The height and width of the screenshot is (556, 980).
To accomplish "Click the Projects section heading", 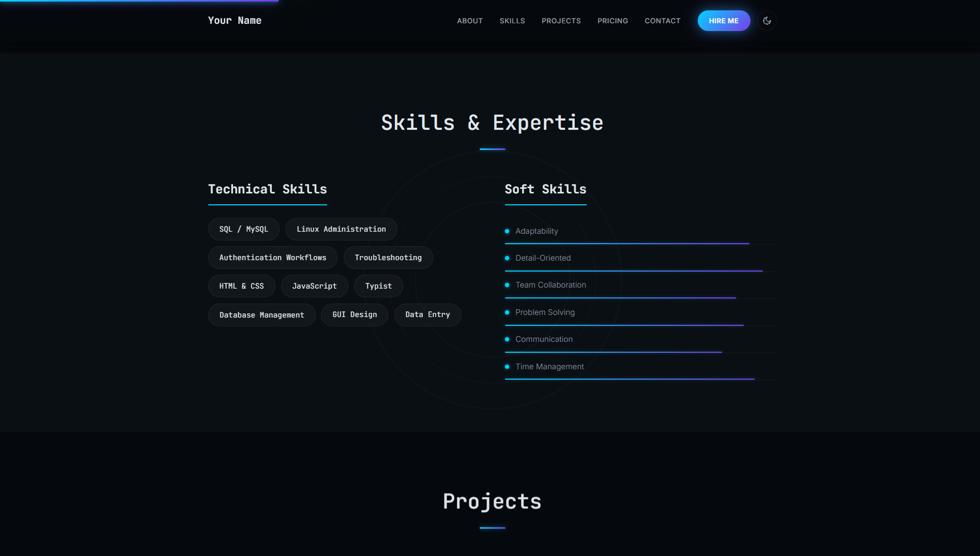I will tap(492, 502).
